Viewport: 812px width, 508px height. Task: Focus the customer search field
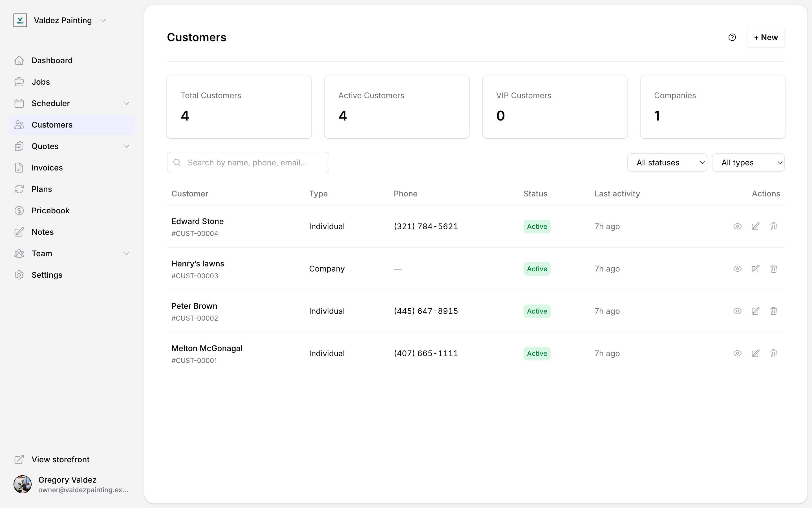click(x=248, y=163)
